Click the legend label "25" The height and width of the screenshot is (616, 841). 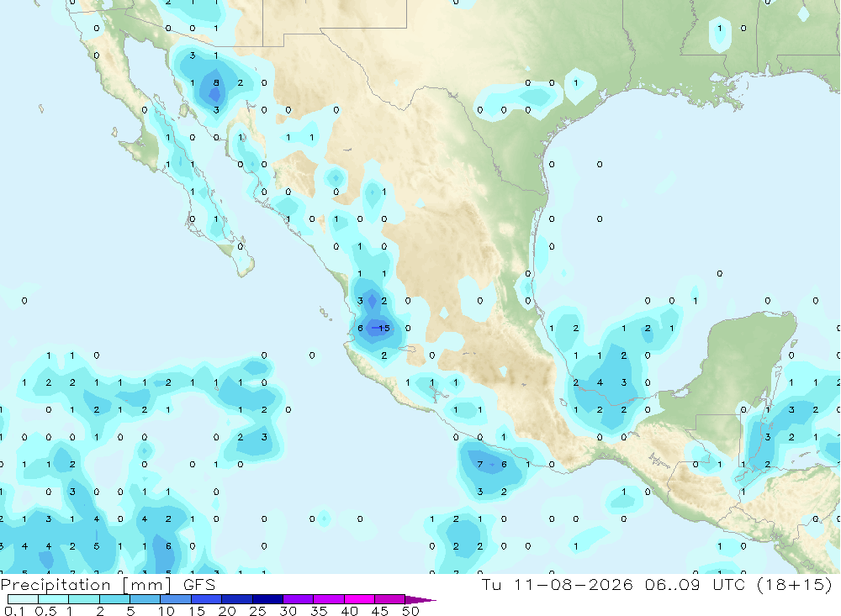257,611
